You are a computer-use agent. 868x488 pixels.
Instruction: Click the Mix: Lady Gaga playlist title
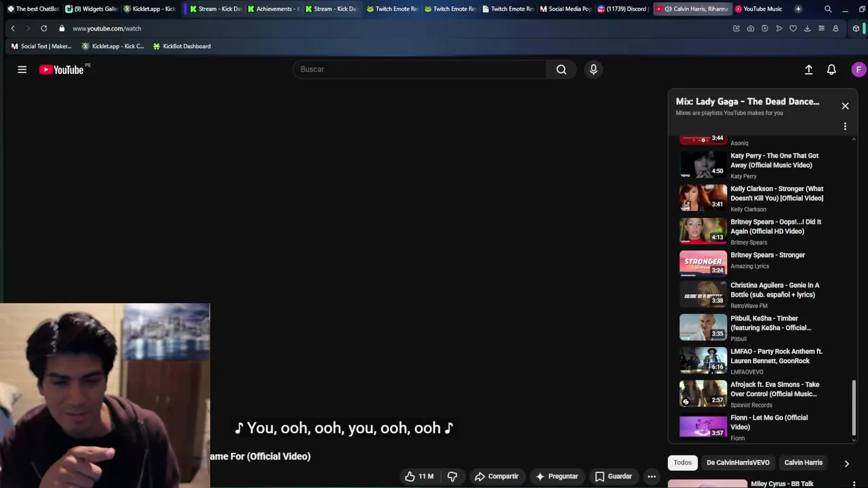click(x=747, y=102)
